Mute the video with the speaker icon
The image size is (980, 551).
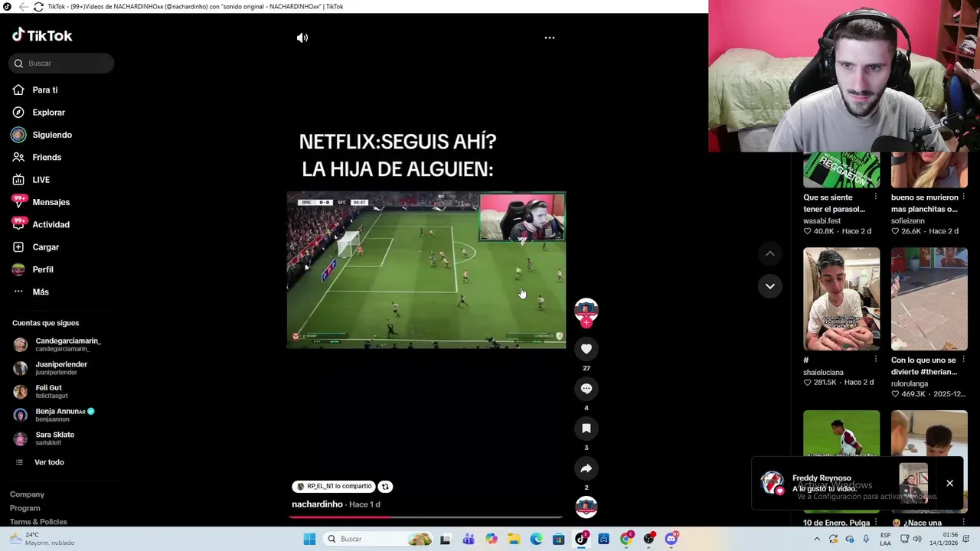pos(302,37)
